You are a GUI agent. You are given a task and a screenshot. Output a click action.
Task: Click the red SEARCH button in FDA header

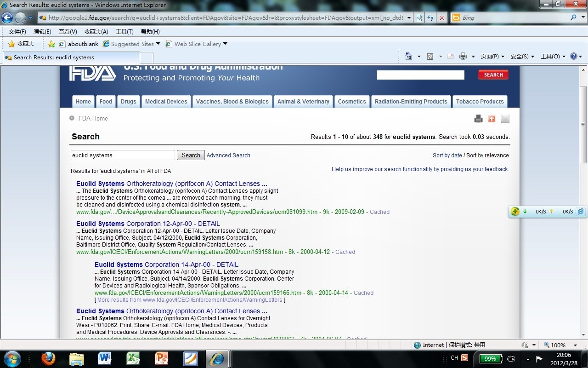(x=493, y=75)
